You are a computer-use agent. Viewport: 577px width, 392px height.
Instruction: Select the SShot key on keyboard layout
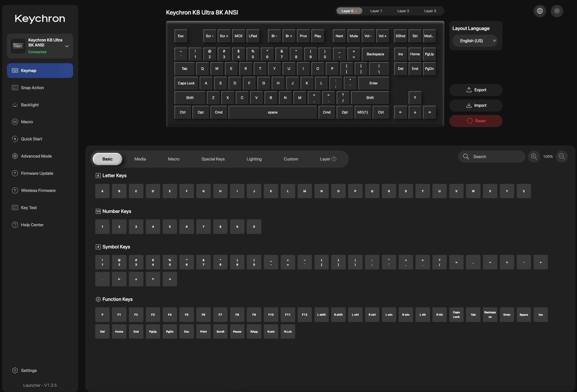click(401, 36)
